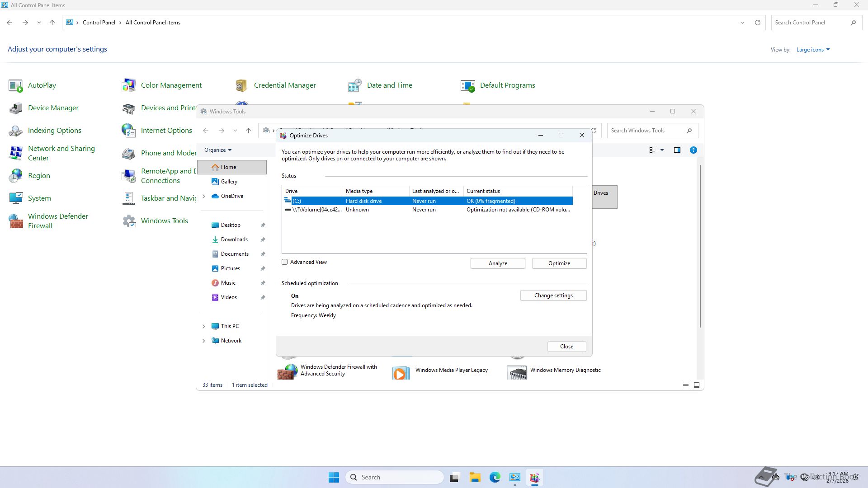Screen dimensions: 868x488
Task: Click the Windows Tools help icon
Action: tap(693, 150)
